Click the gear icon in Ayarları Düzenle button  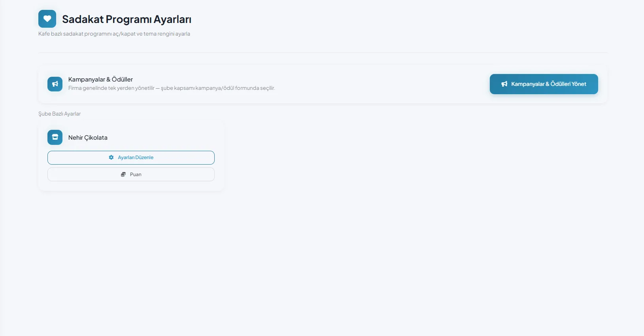point(111,158)
